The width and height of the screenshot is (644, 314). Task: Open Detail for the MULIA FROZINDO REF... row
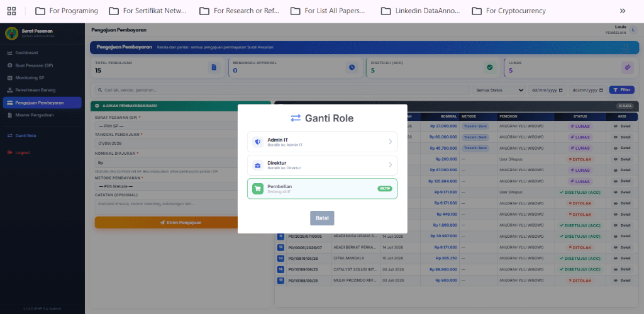622,280
